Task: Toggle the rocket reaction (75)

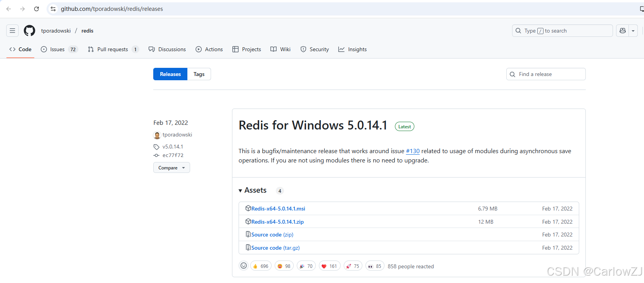Action: [353, 266]
